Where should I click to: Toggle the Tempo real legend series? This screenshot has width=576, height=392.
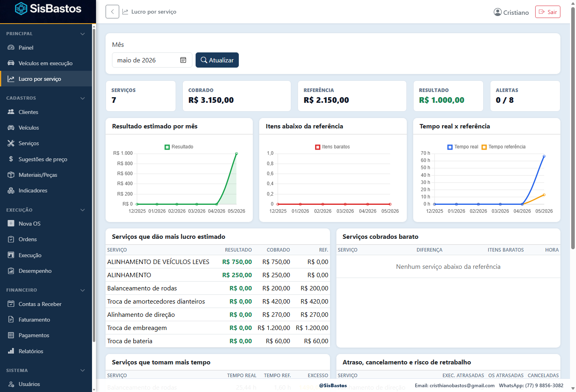tap(462, 147)
